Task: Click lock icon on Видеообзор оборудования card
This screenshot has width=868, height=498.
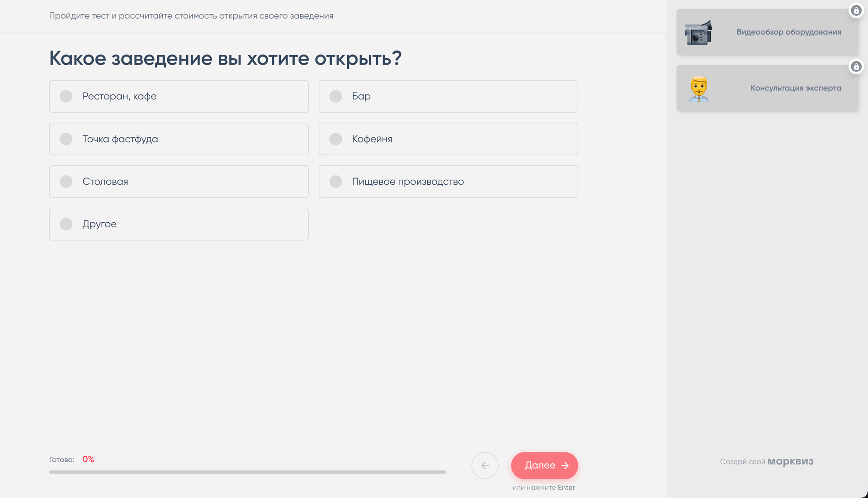Action: click(x=856, y=10)
